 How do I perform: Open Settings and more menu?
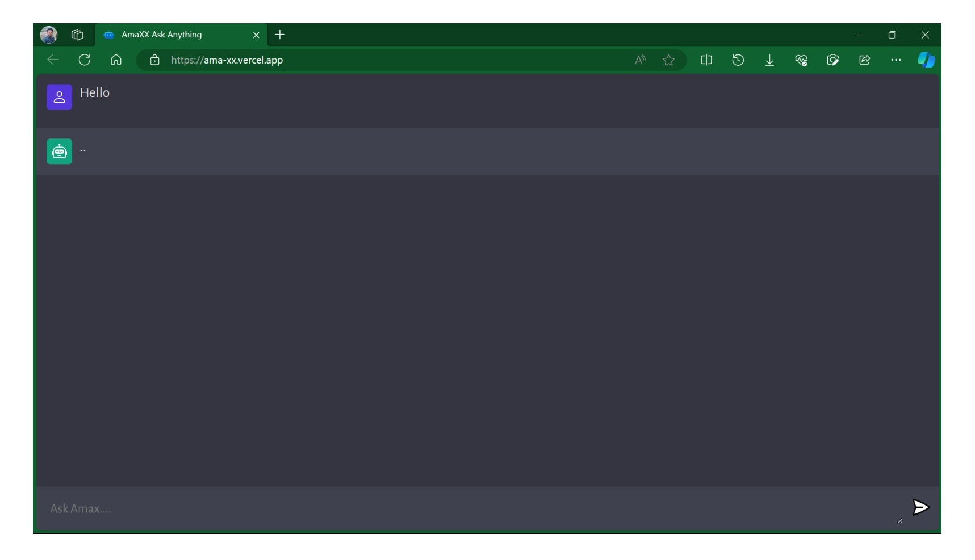(x=896, y=60)
